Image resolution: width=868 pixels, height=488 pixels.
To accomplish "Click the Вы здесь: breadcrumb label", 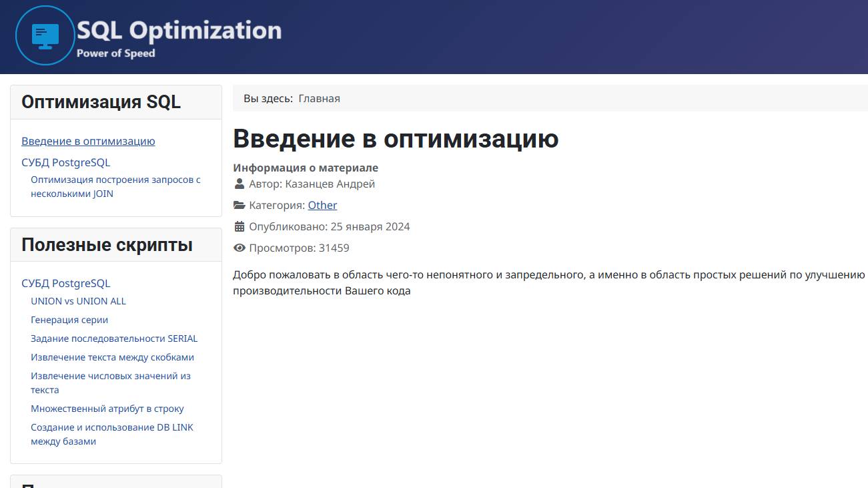I will 268,98.
